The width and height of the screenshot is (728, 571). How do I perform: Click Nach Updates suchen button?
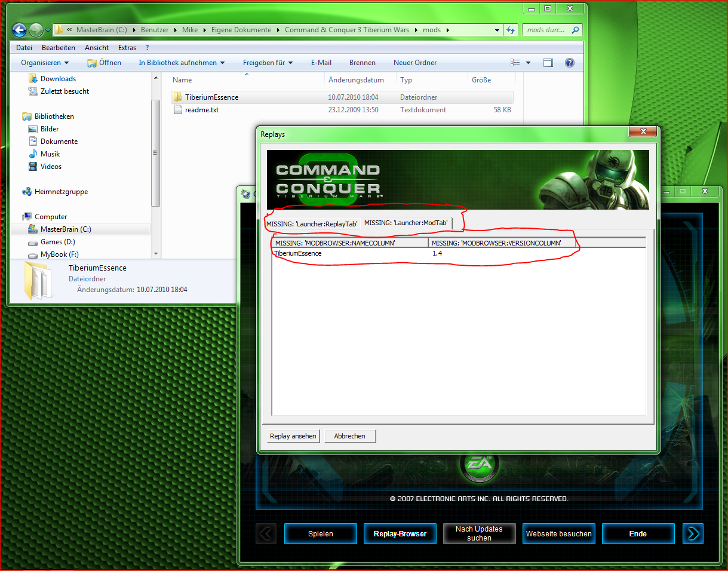tap(480, 533)
